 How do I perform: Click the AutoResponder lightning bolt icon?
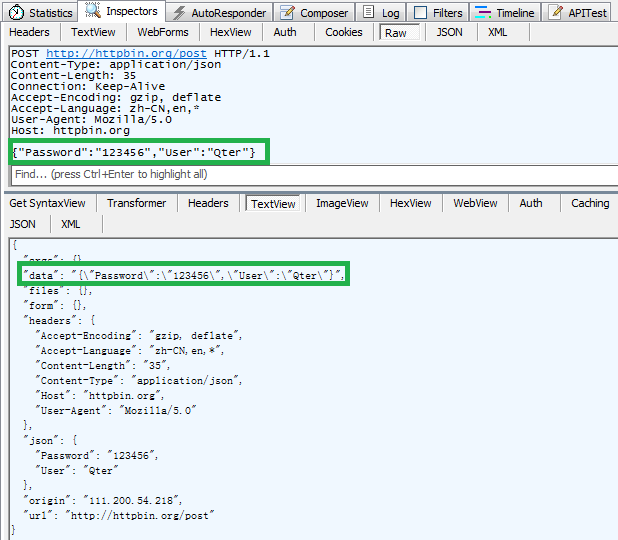(x=179, y=13)
